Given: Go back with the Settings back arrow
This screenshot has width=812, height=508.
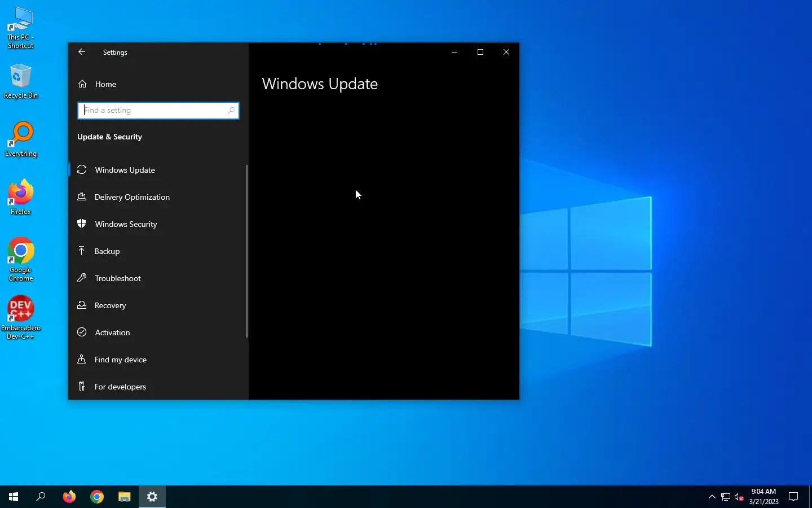Looking at the screenshot, I should tap(82, 52).
